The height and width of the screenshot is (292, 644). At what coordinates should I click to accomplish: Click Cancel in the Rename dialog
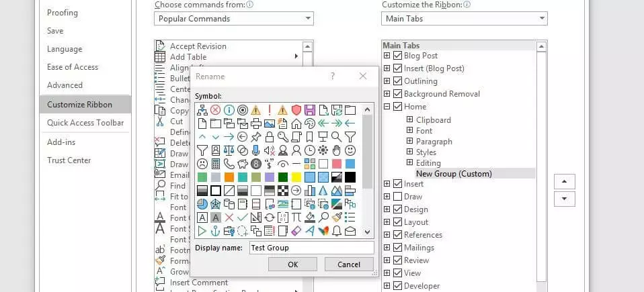349,264
